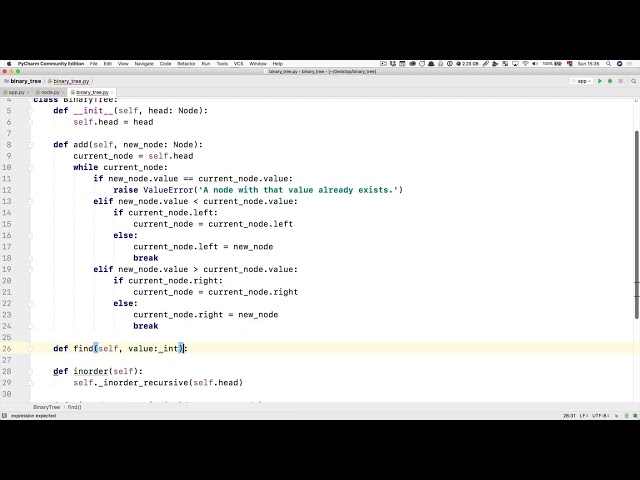Open the Run menu
This screenshot has height=480, width=640.
(206, 64)
